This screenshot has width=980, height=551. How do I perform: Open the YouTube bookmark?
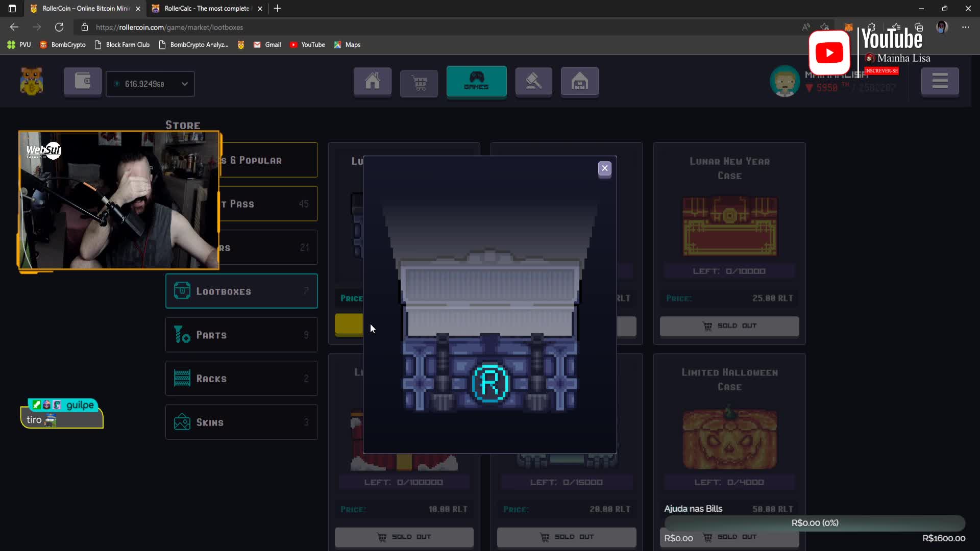click(x=307, y=45)
